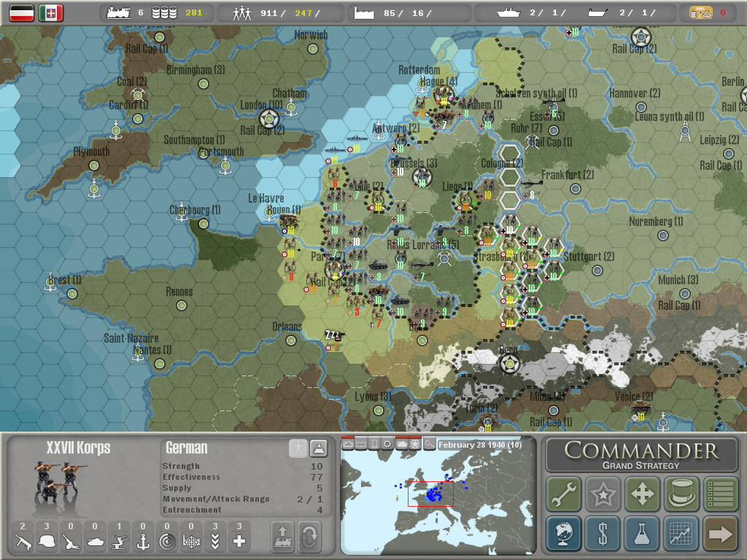
Task: Open the research flask screen
Action: tap(642, 533)
